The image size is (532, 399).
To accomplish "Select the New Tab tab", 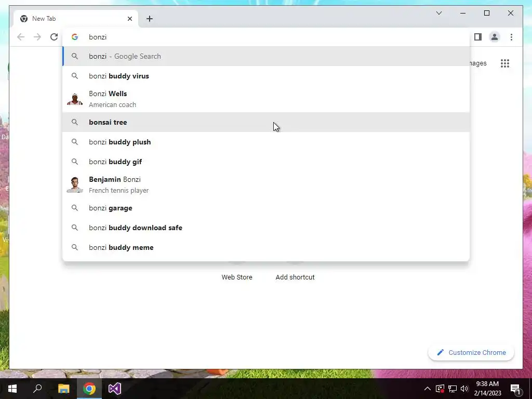I will coord(76,19).
